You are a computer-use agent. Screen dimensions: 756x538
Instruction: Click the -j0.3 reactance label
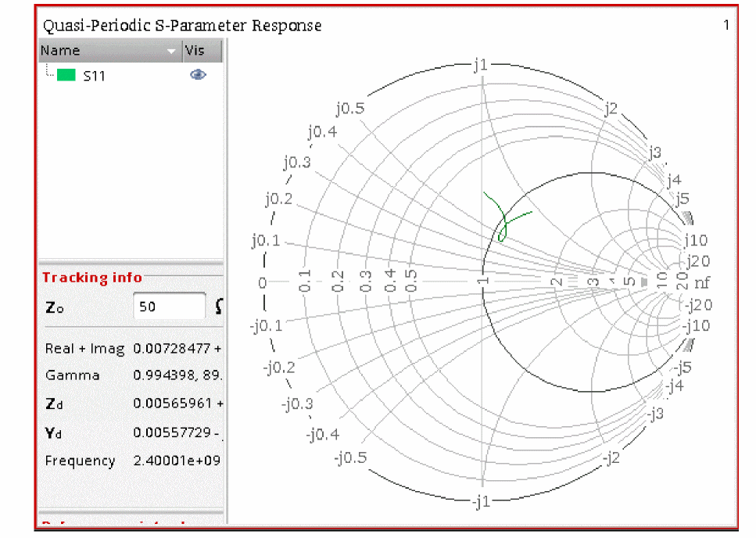click(x=297, y=403)
